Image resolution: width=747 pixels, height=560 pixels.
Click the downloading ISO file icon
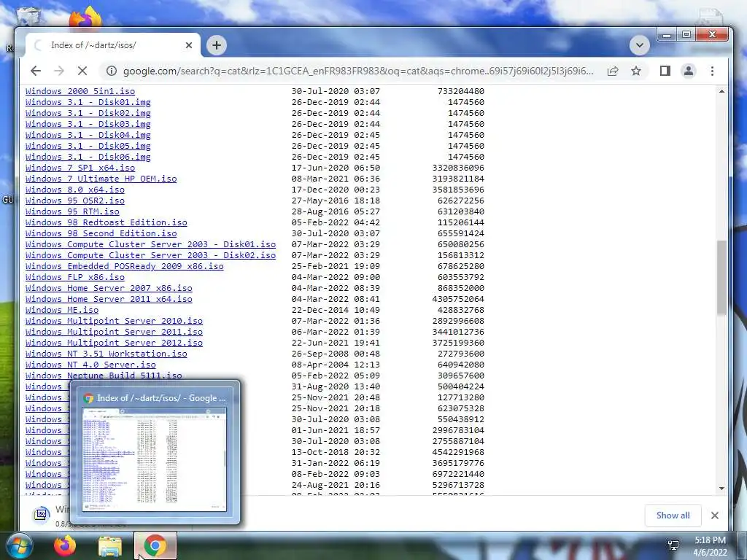[x=42, y=514]
